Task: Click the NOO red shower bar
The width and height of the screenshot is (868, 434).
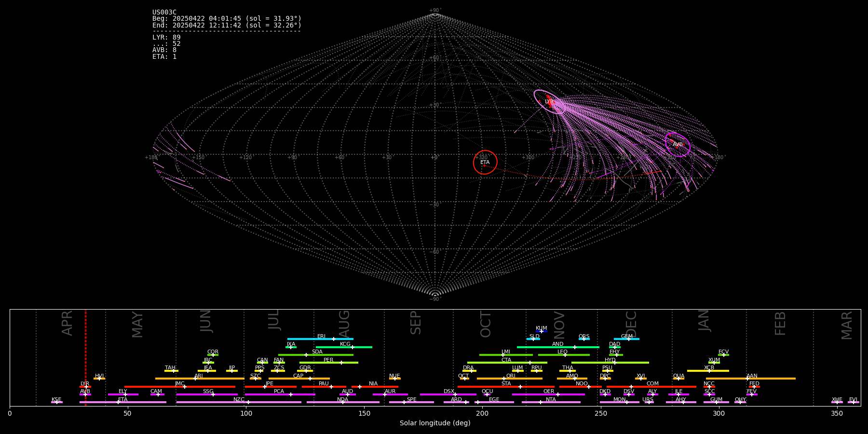Action: [581, 387]
